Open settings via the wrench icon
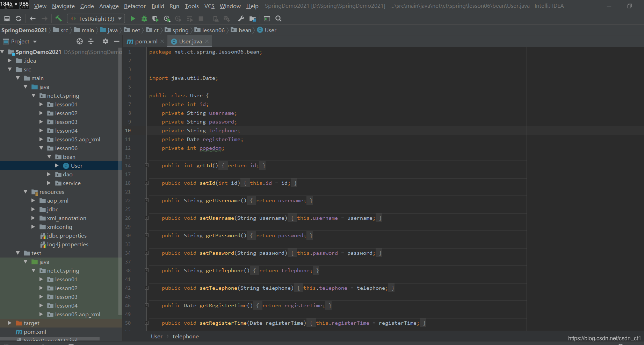 [x=241, y=19]
